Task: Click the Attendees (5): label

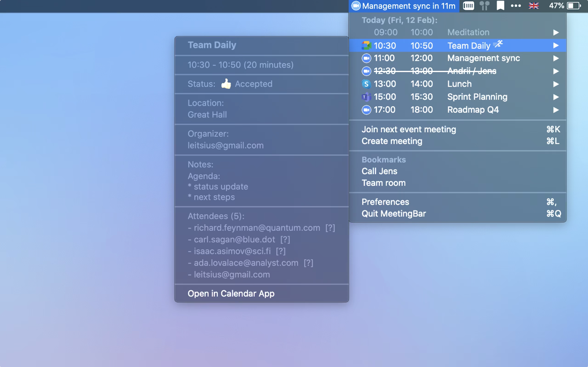Action: 216,216
